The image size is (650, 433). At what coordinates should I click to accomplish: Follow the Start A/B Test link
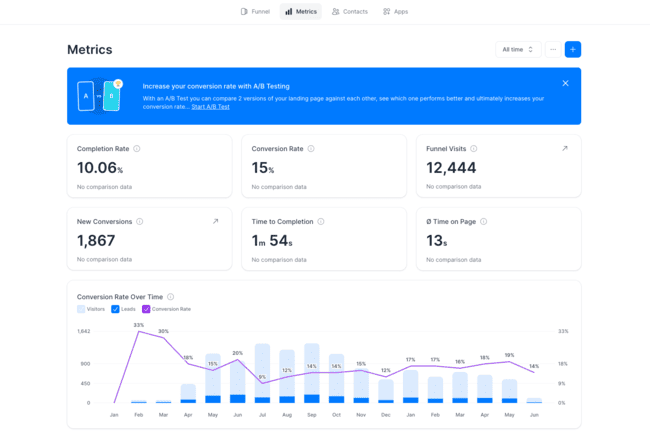tap(210, 106)
